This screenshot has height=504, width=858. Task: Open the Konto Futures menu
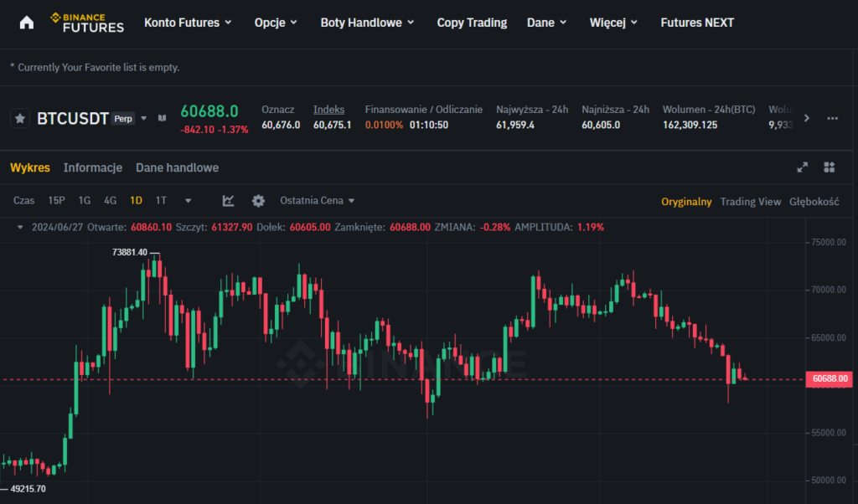click(x=188, y=23)
